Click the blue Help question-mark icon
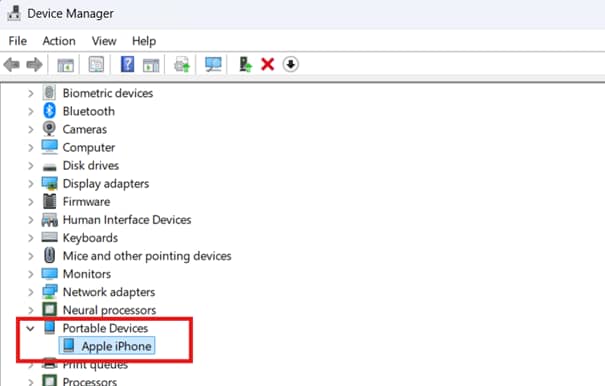Viewport: 605px width, 386px height. click(127, 64)
